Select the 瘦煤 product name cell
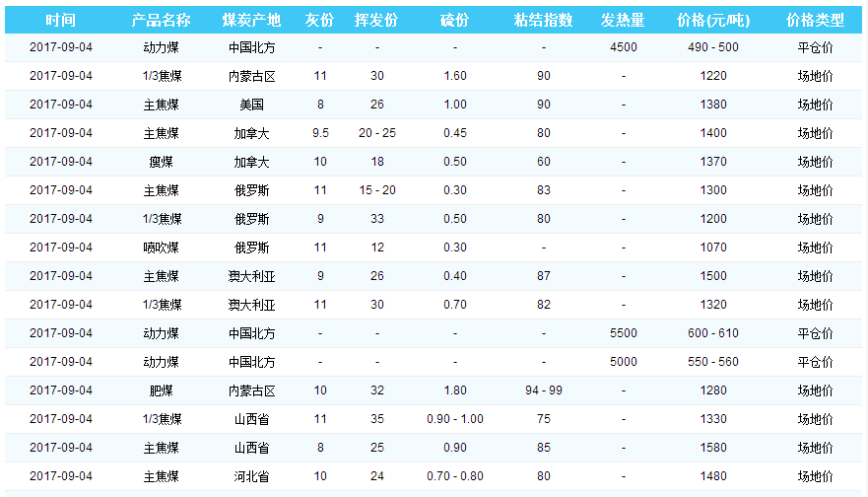The width and height of the screenshot is (868, 497). tap(161, 162)
